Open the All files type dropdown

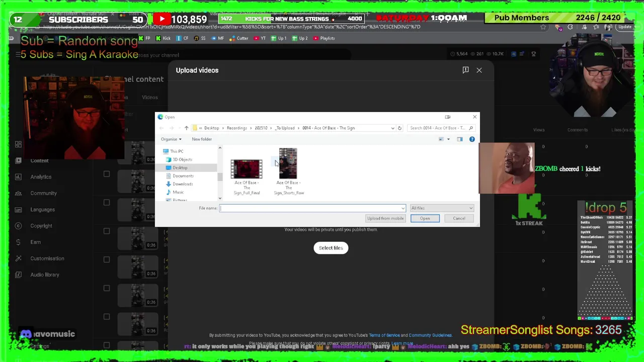coord(442,208)
